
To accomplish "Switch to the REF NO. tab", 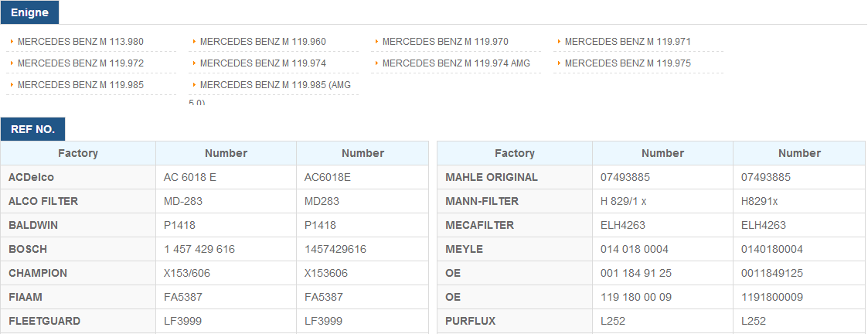I will pyautogui.click(x=32, y=129).
